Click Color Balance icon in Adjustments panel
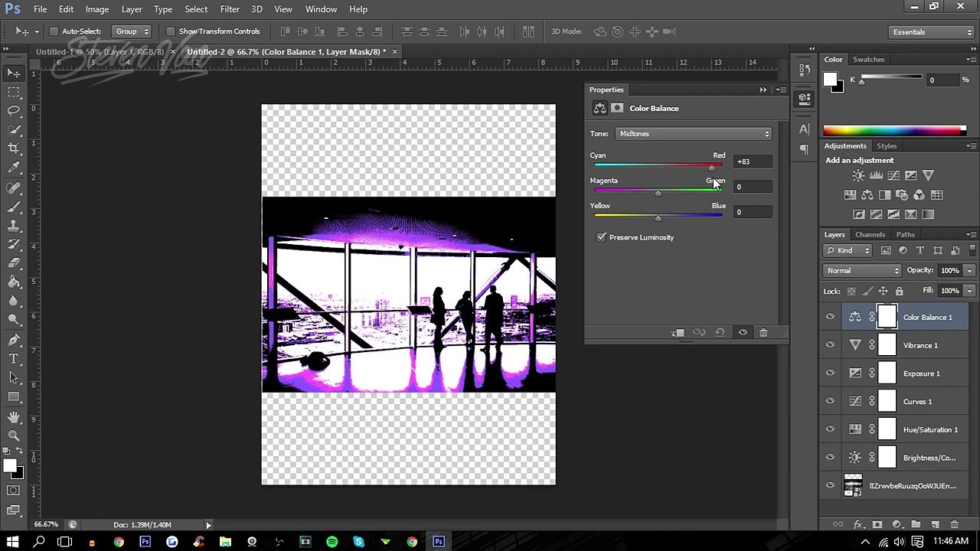Image resolution: width=980 pixels, height=551 pixels. click(x=867, y=195)
